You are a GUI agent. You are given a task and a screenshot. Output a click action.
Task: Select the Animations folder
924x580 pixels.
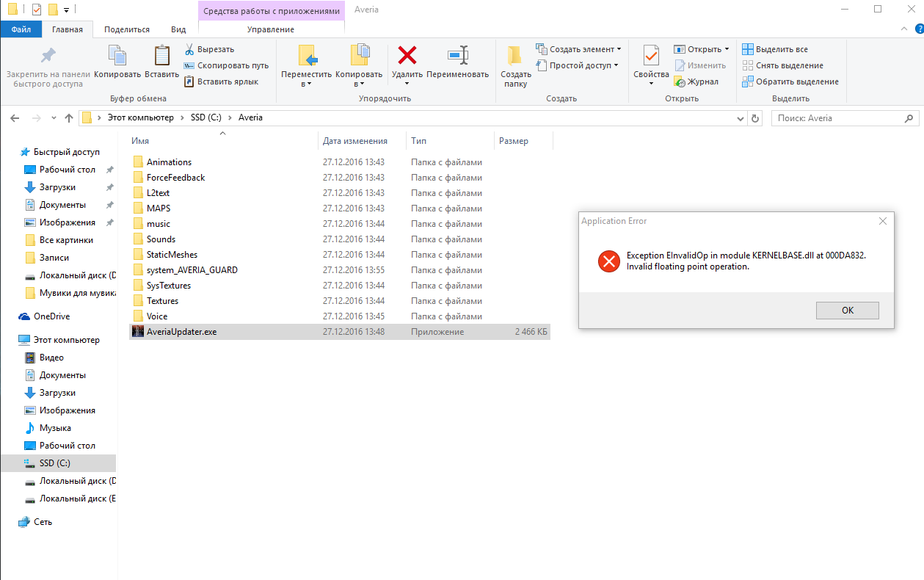click(x=339, y=162)
